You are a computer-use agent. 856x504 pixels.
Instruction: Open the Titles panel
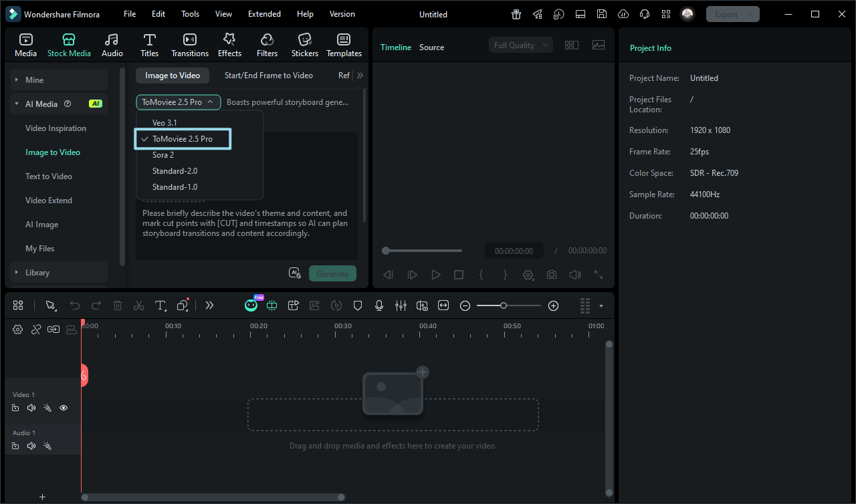tap(150, 45)
